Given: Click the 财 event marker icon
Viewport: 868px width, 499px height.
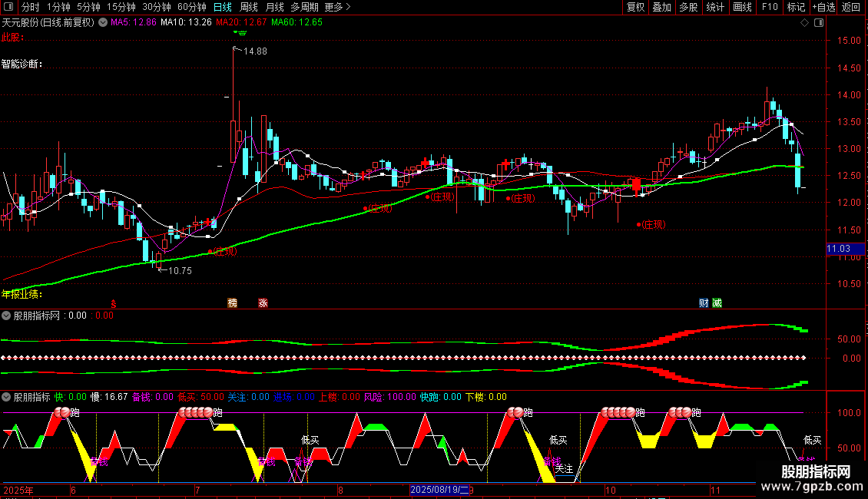Looking at the screenshot, I should 704,302.
